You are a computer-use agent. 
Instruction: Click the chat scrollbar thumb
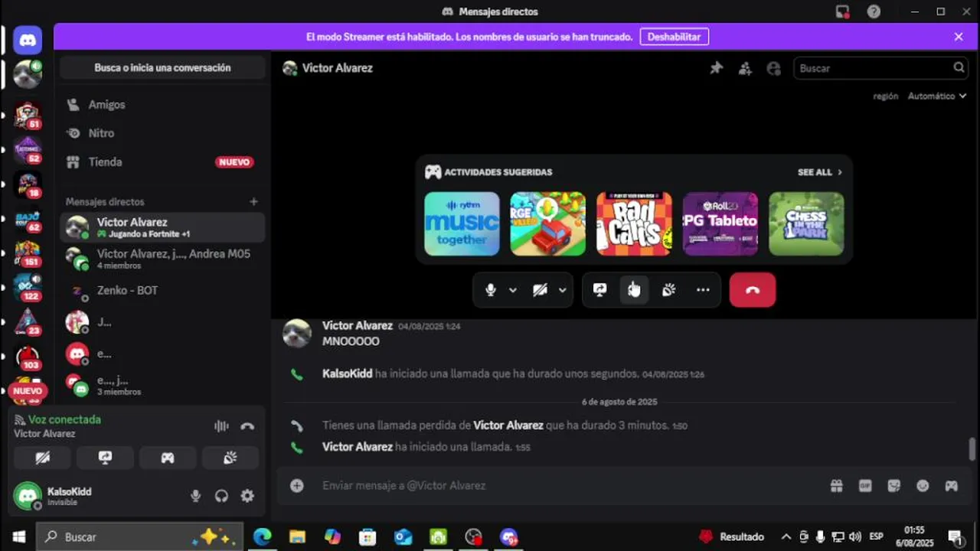[x=972, y=449]
